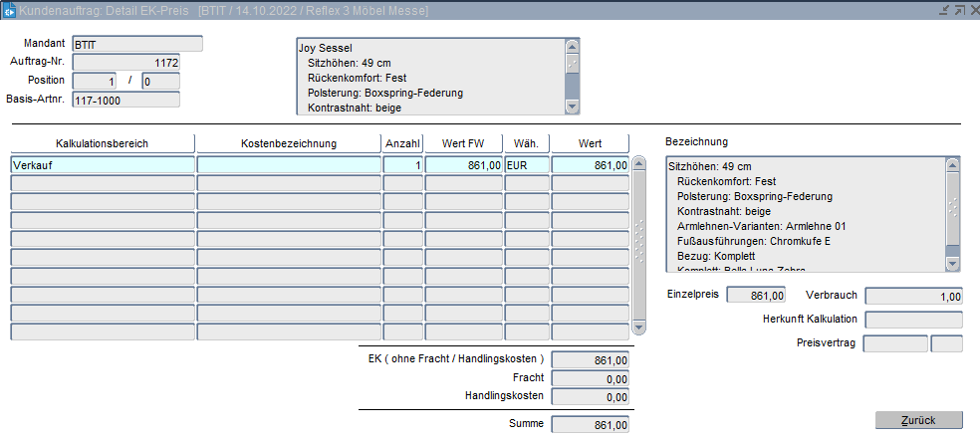Click the Mandant field containing BTIT
This screenshot has height=441, width=980.
[136, 44]
